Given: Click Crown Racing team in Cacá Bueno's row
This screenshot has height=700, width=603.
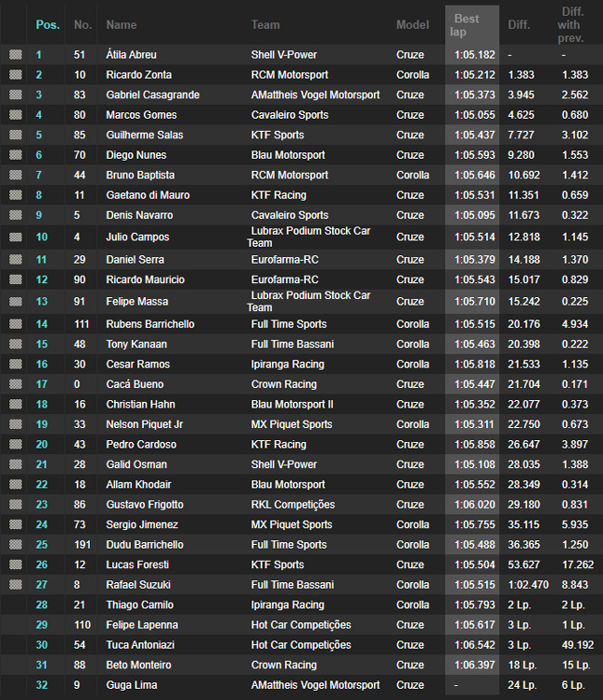Looking at the screenshot, I should point(284,384).
